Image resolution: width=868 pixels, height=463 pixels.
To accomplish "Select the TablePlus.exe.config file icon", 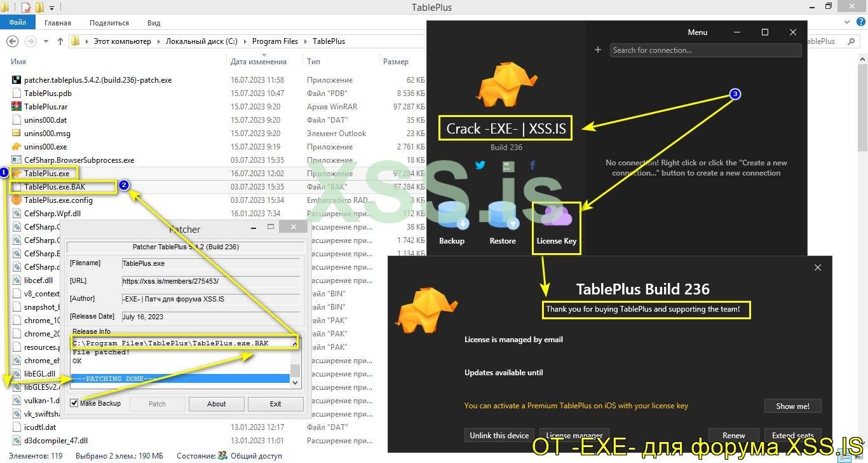I will click(17, 200).
